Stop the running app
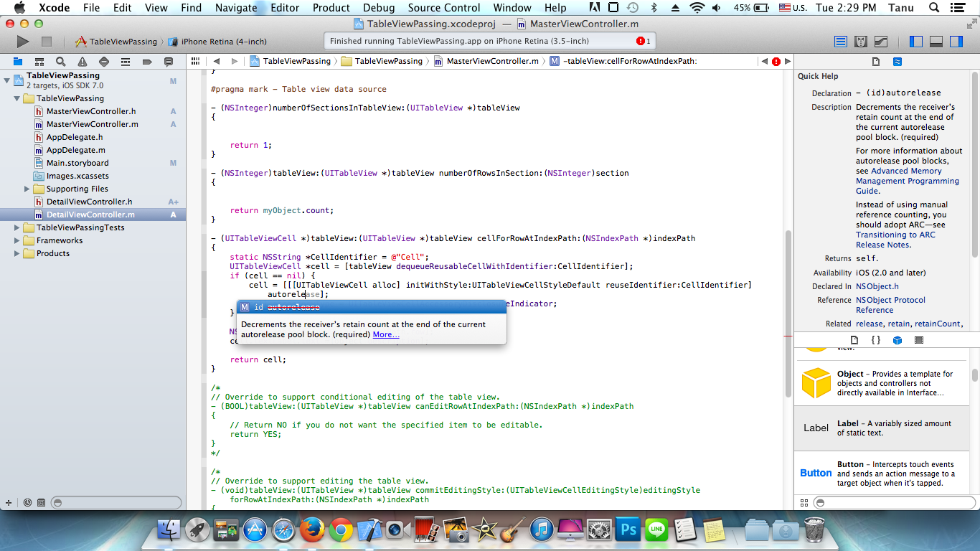980x551 pixels. coord(47,42)
